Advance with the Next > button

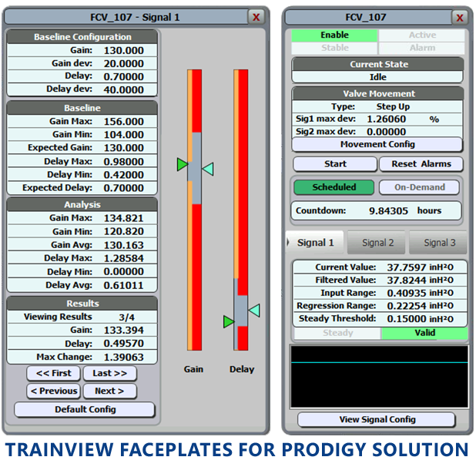(x=109, y=391)
